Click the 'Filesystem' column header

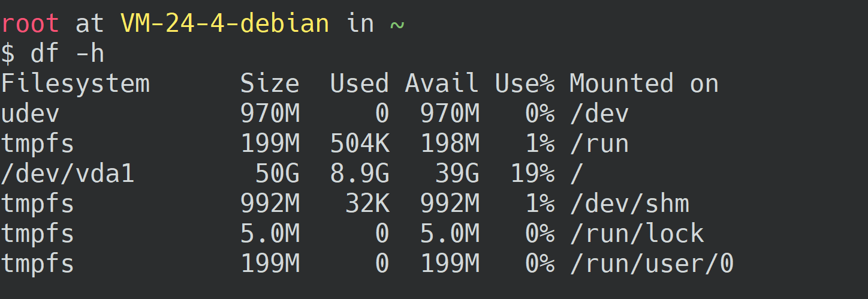[75, 83]
